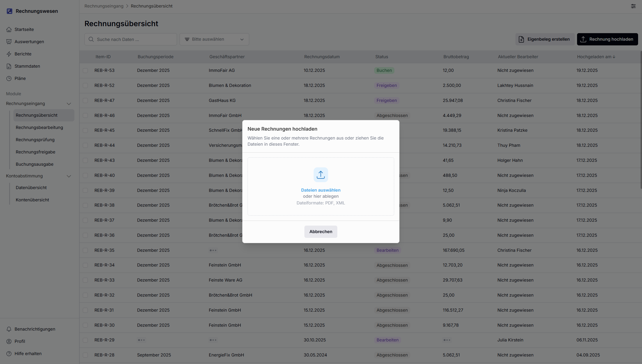Click the Benachrichtigungen bell icon
The height and width of the screenshot is (364, 642).
(x=9, y=329)
